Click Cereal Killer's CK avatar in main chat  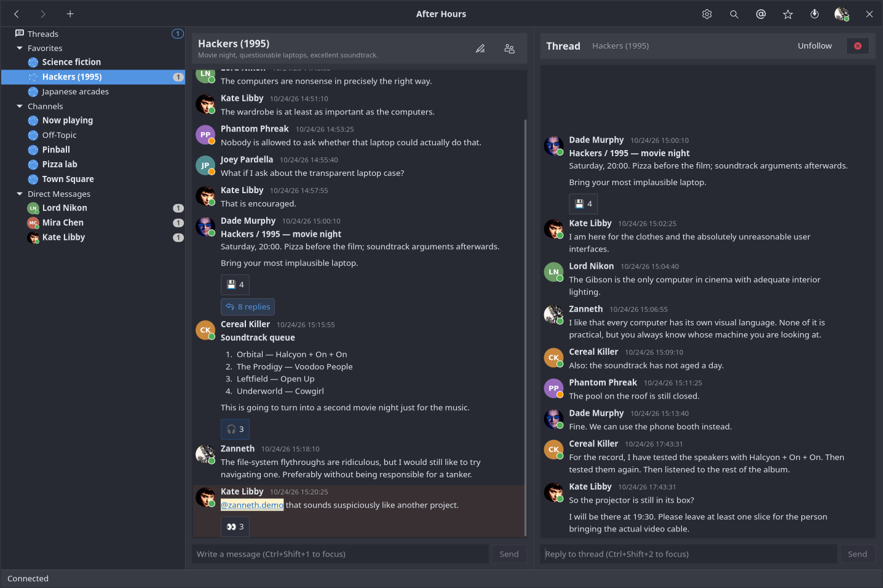point(205,330)
